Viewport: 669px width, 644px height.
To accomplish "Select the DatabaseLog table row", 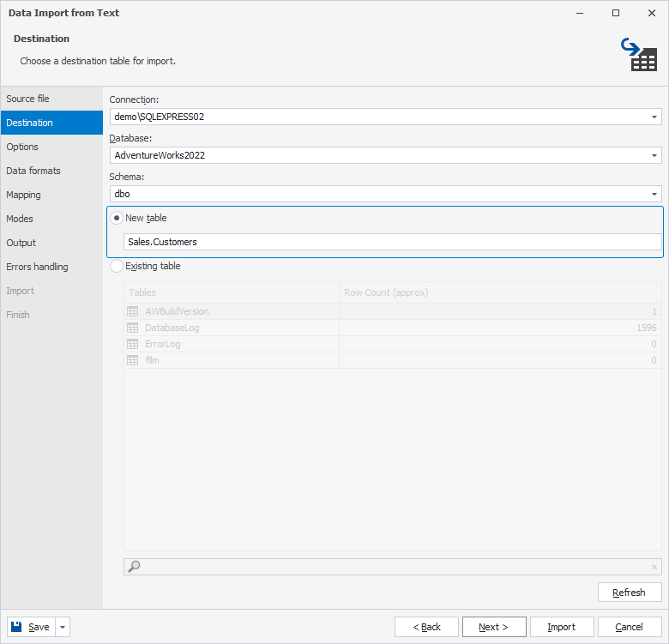I will (x=393, y=328).
